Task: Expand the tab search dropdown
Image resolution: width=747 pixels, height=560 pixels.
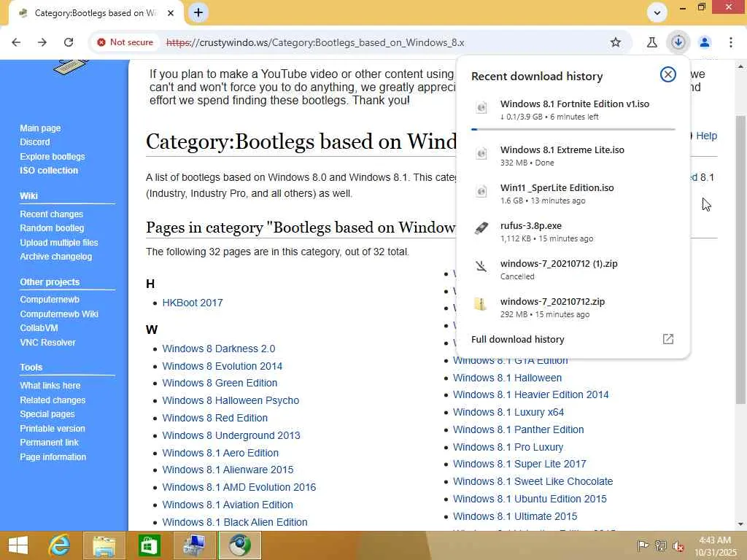Action: click(657, 13)
